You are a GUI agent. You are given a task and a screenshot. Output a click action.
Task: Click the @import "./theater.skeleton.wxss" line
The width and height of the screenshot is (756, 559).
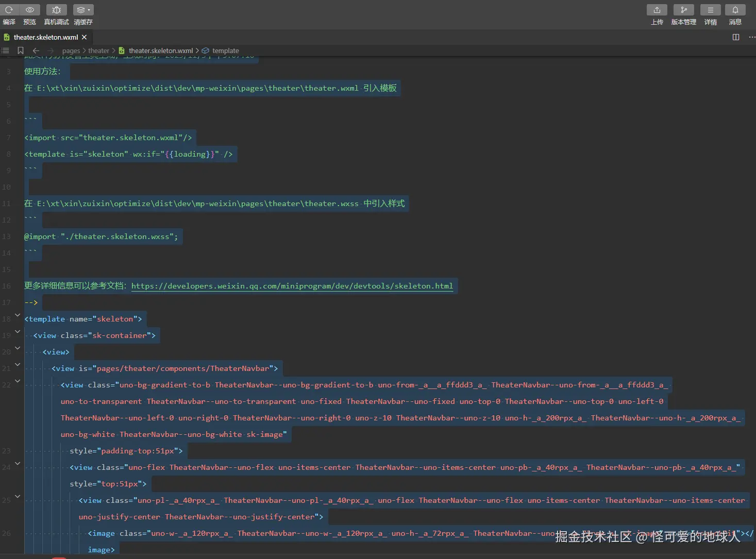tap(101, 236)
